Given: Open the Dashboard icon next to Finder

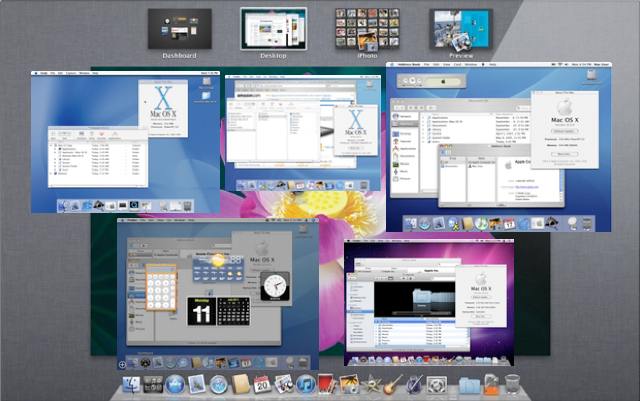Looking at the screenshot, I should 153,385.
